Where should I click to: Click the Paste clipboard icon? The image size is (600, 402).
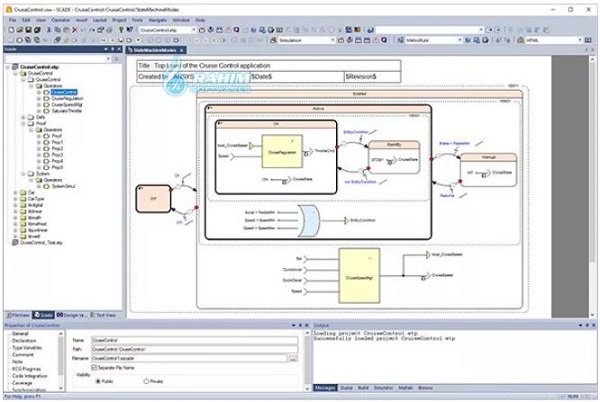pos(66,29)
